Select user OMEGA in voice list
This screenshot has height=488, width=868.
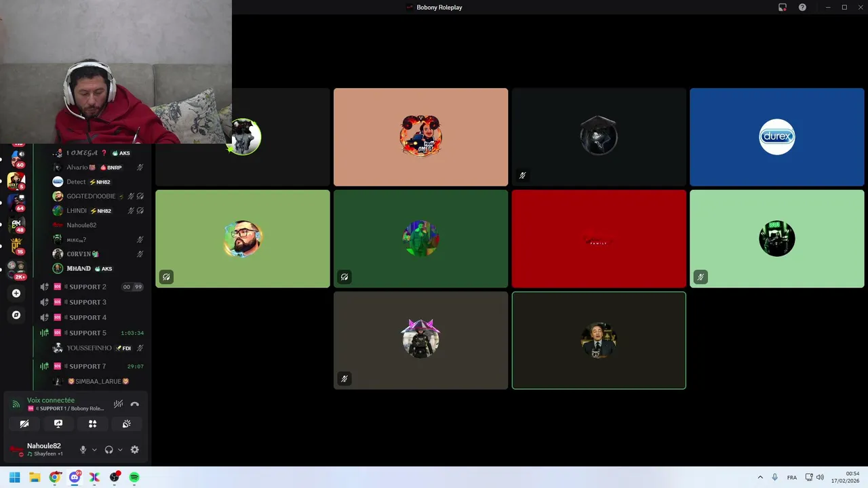click(98, 153)
